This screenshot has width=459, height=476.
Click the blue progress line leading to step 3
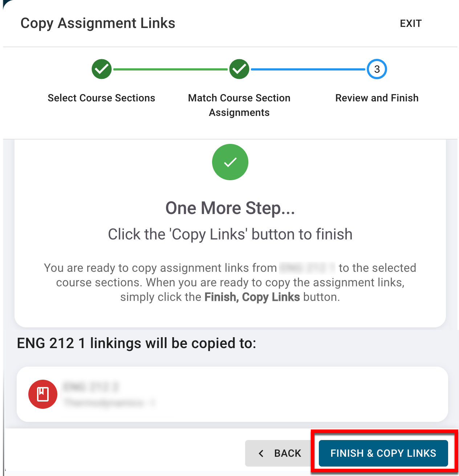click(308, 69)
